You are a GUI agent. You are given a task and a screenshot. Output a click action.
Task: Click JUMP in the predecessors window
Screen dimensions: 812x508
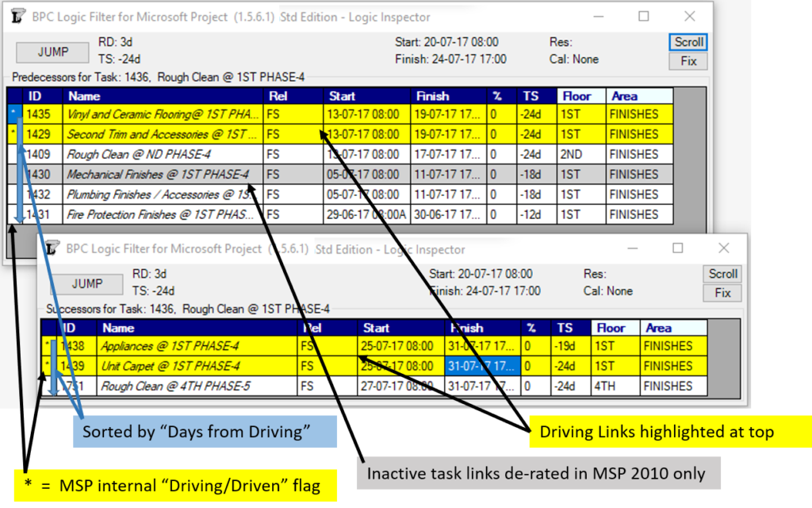pos(52,52)
